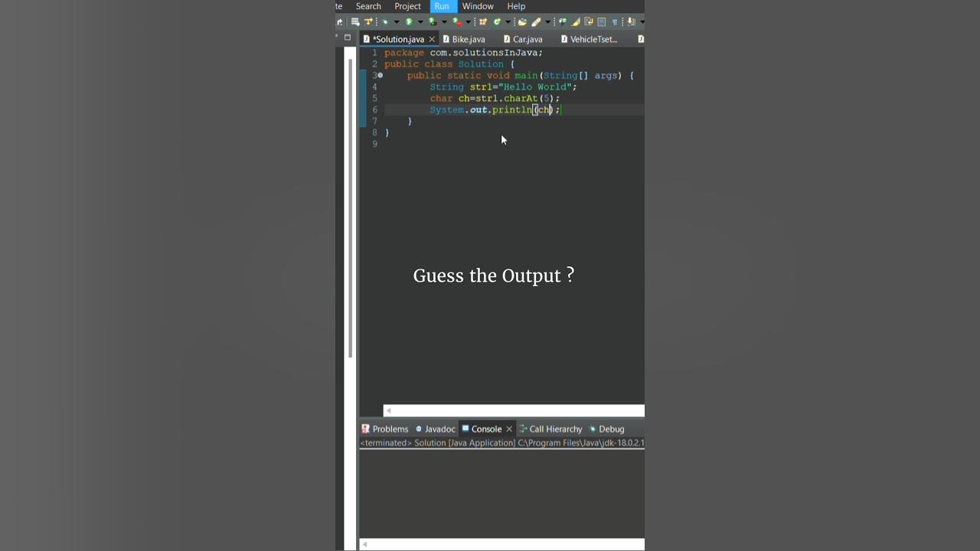The width and height of the screenshot is (980, 551).
Task: Click the System.out.println(ch) line
Action: pyautogui.click(x=495, y=110)
